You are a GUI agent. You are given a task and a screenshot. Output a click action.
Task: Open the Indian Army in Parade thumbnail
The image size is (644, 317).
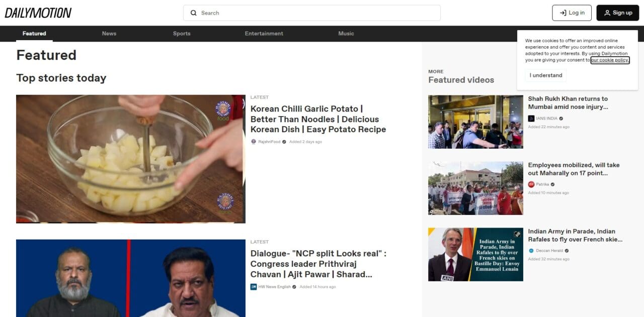pyautogui.click(x=475, y=255)
